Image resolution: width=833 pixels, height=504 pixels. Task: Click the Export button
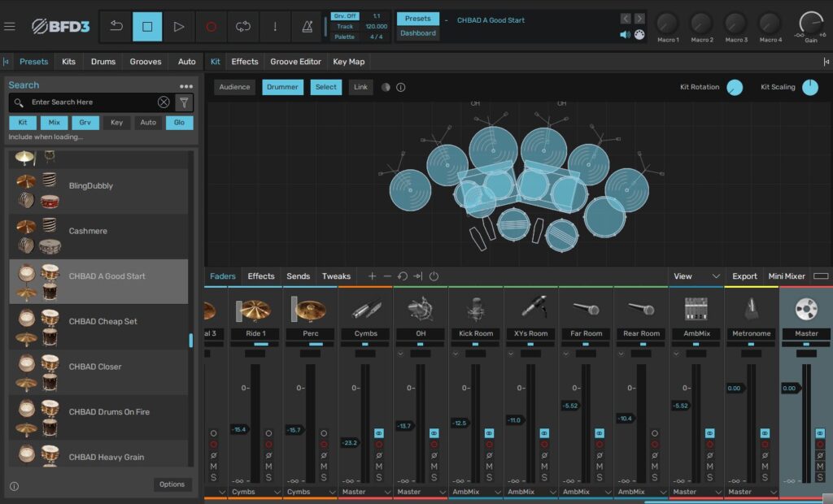click(744, 276)
